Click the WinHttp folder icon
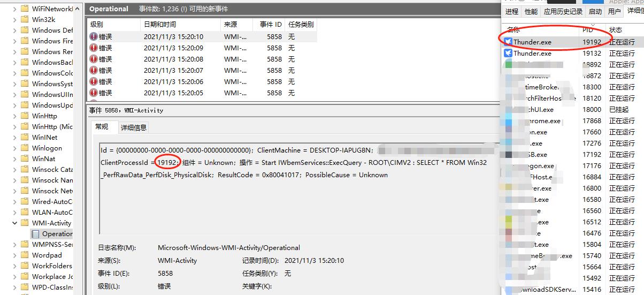Image resolution: width=644 pixels, height=295 pixels. [25, 116]
